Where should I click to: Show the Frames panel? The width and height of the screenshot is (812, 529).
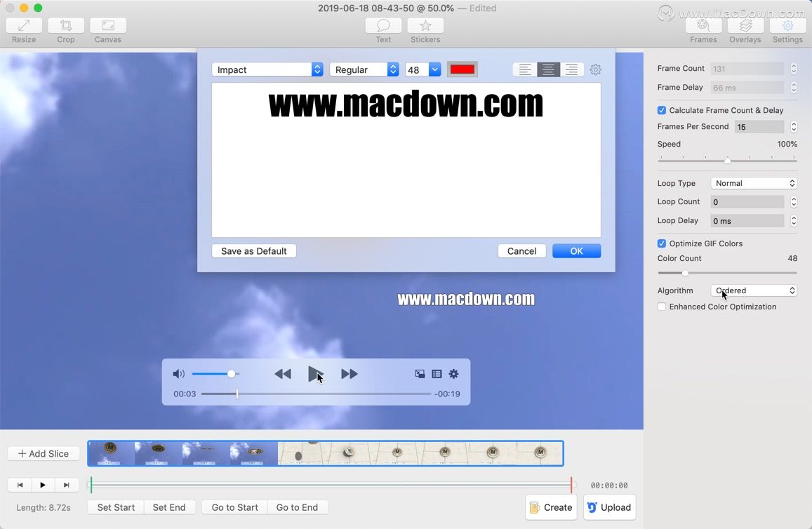(x=703, y=26)
